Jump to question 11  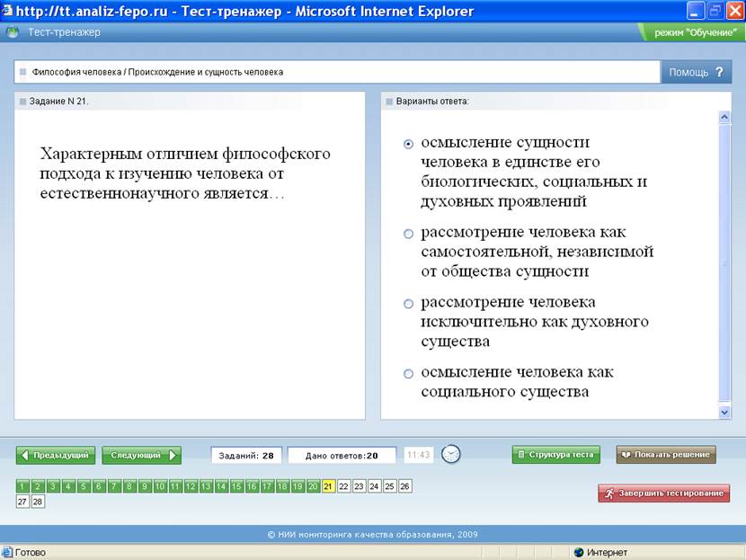[175, 486]
